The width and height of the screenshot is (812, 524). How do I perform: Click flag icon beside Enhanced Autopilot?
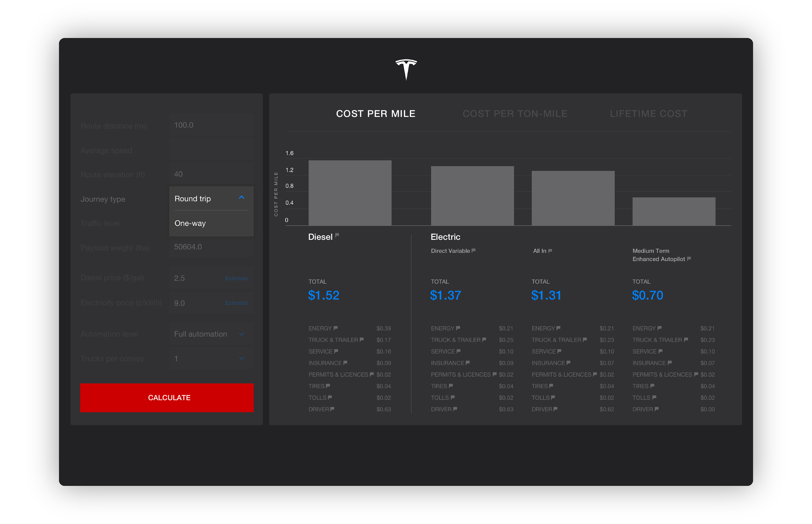(x=689, y=259)
